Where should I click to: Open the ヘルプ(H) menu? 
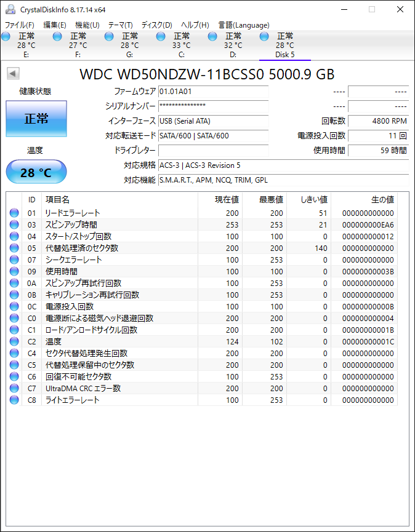(195, 25)
